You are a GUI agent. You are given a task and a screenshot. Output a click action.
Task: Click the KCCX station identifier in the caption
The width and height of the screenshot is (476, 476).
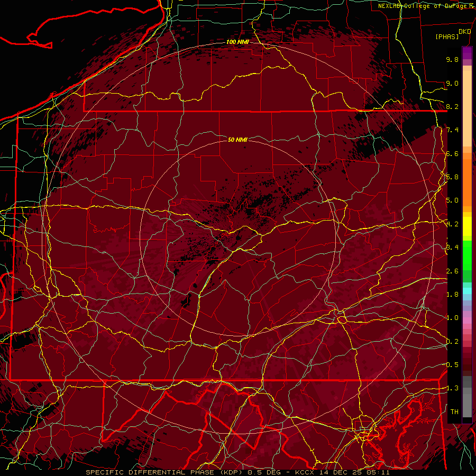305,472
